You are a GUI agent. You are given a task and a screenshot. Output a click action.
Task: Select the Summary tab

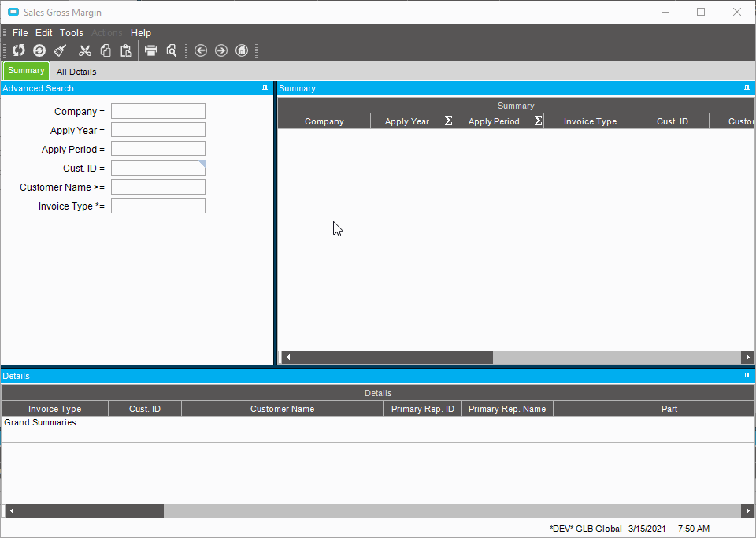click(26, 70)
